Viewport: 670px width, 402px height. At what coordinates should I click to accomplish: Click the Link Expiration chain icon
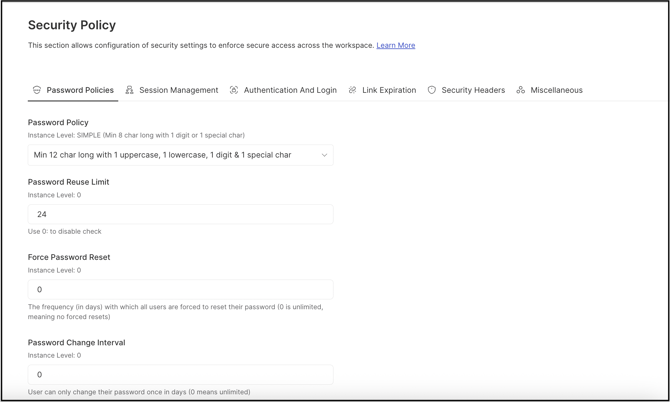[352, 90]
